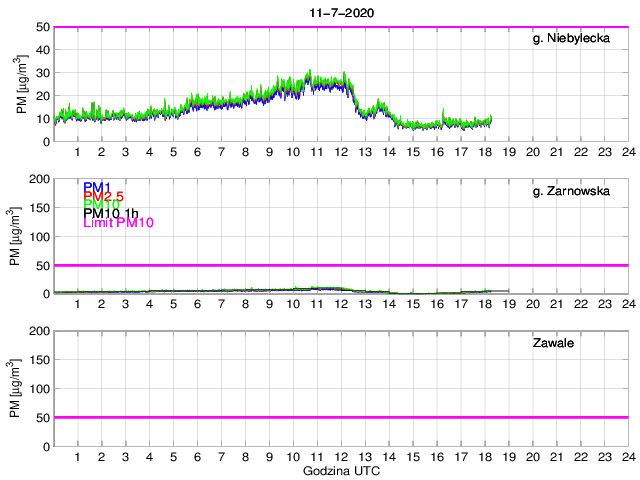Image resolution: width=640 pixels, height=480 pixels.
Task: Click the Godzina UTC axis label
Action: pos(341,471)
